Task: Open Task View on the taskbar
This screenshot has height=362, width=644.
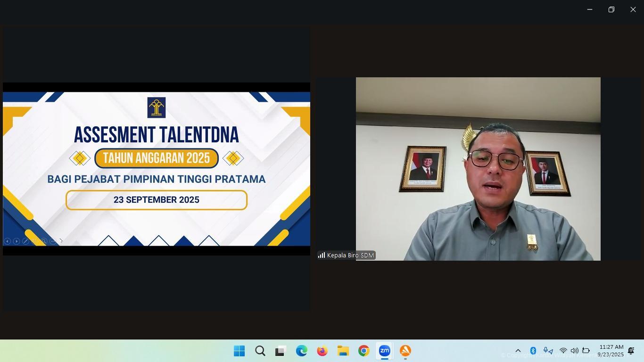Action: click(281, 351)
